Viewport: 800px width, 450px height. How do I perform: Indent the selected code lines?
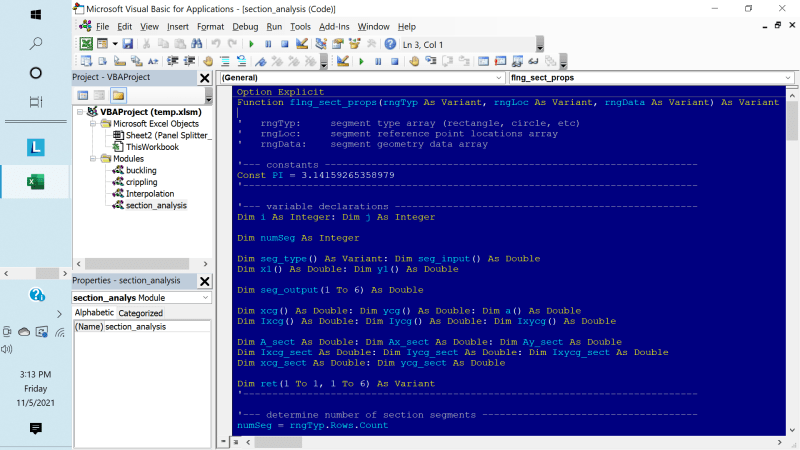172,61
